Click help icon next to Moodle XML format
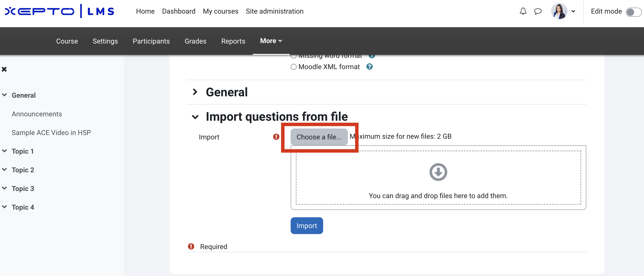Screen dimensions: 644x276 tap(369, 67)
